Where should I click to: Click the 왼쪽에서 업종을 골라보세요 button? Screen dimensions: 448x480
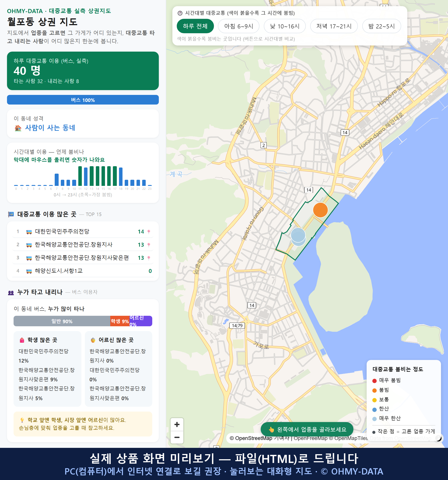307,429
